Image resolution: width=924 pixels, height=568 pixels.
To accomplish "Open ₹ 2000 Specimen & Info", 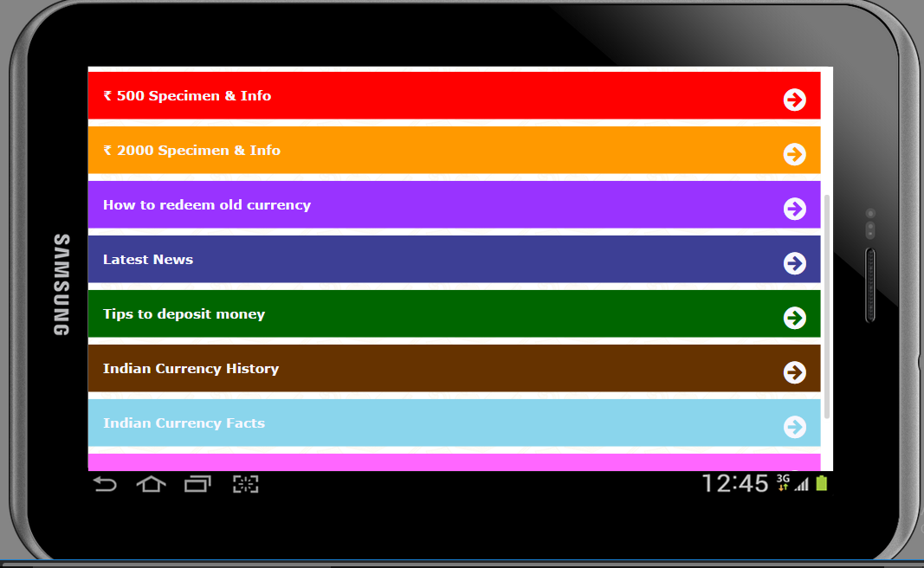I will click(x=455, y=151).
